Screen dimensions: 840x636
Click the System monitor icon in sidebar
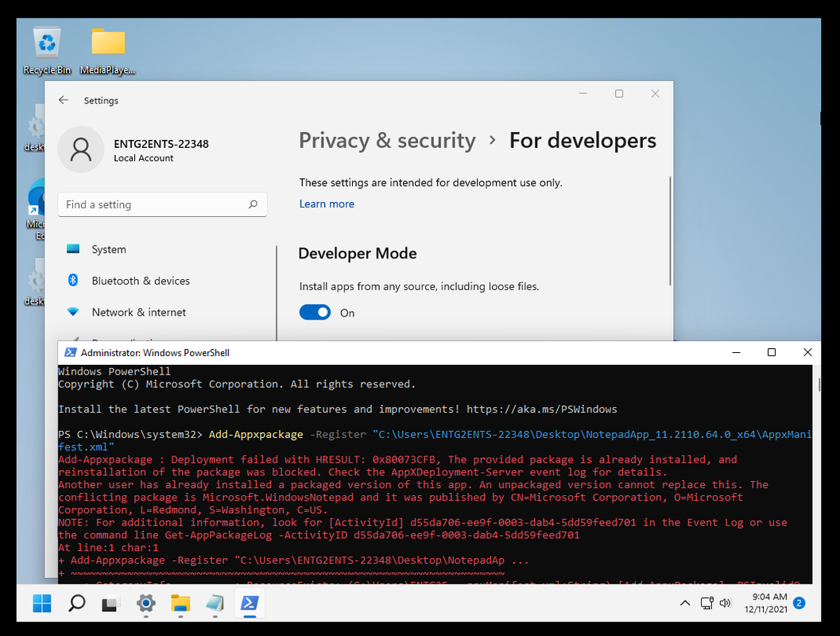click(x=73, y=249)
